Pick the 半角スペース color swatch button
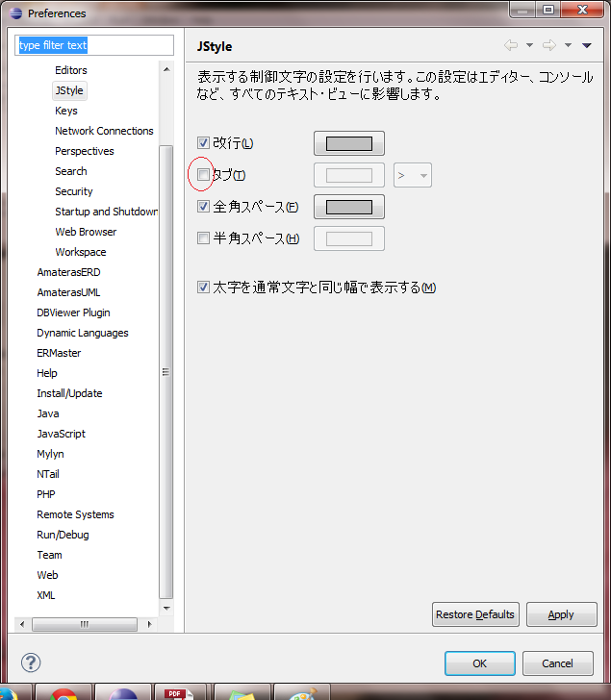This screenshot has width=611, height=700. [x=349, y=238]
